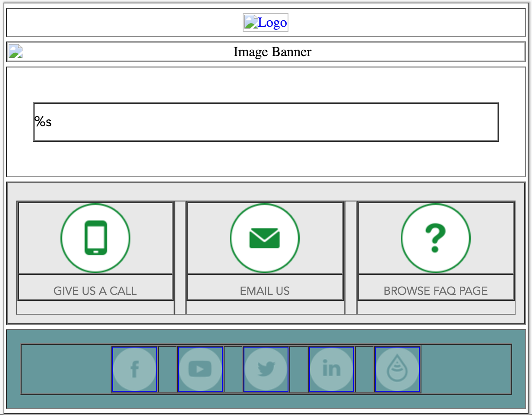The width and height of the screenshot is (532, 415).
Task: Open the Logo link at top
Action: click(266, 22)
